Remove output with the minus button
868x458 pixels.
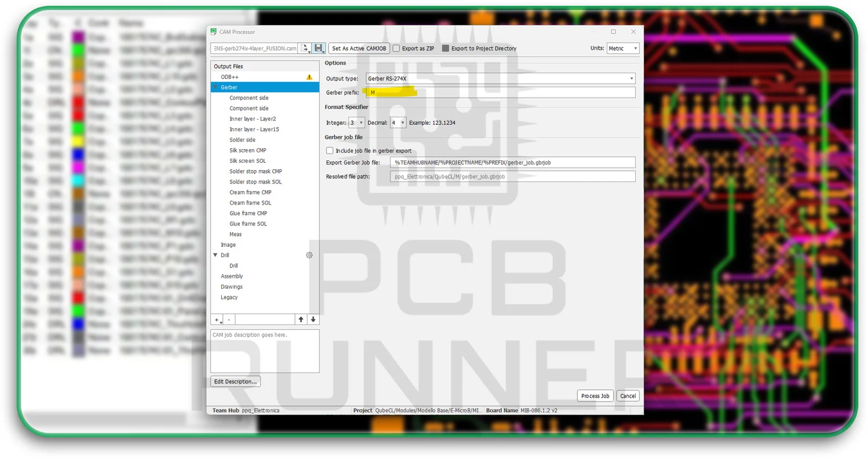[229, 320]
